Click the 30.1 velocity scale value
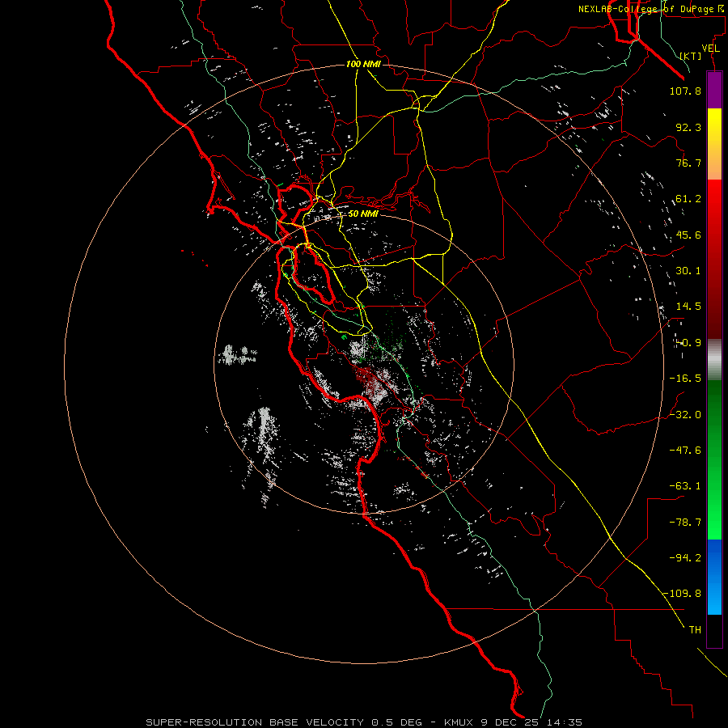 point(688,271)
